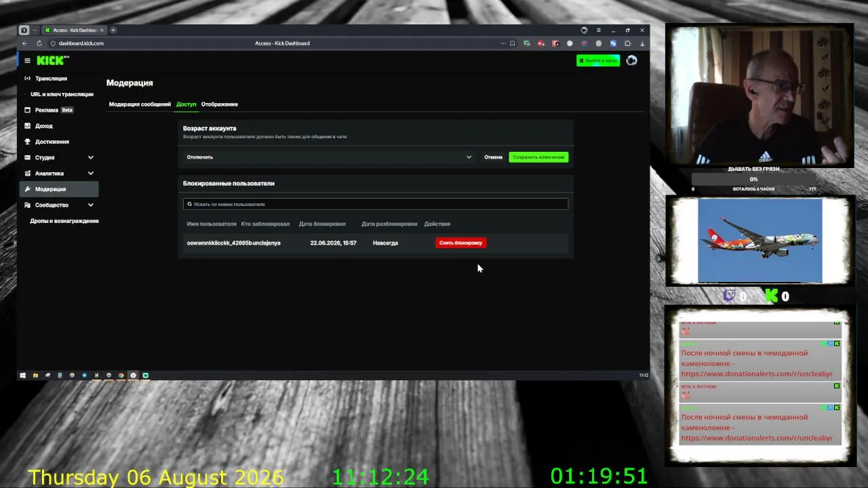This screenshot has width=868, height=488.
Task: Select the Доступ tab
Action: pyautogui.click(x=186, y=104)
